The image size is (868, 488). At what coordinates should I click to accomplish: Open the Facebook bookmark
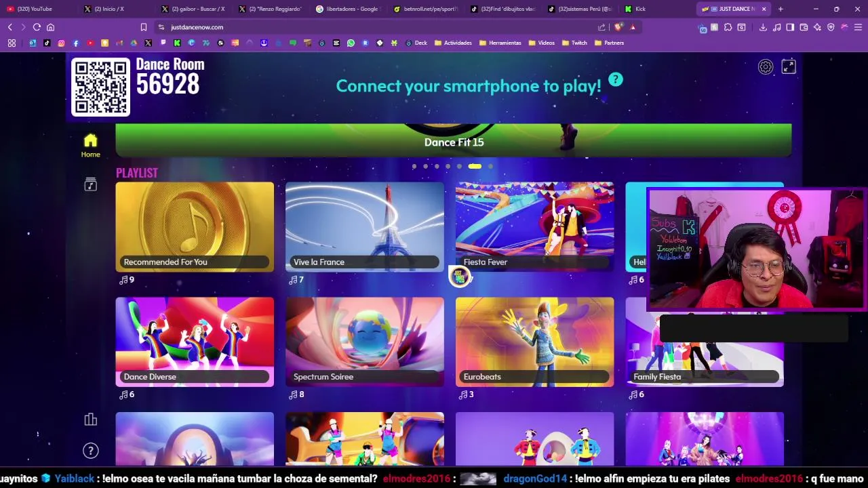pos(75,43)
